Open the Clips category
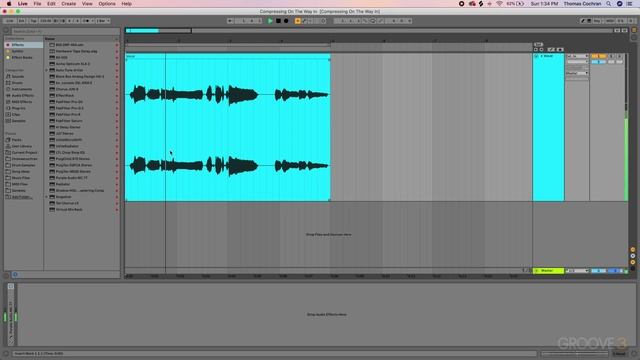This screenshot has height=360, width=640. [x=23, y=114]
